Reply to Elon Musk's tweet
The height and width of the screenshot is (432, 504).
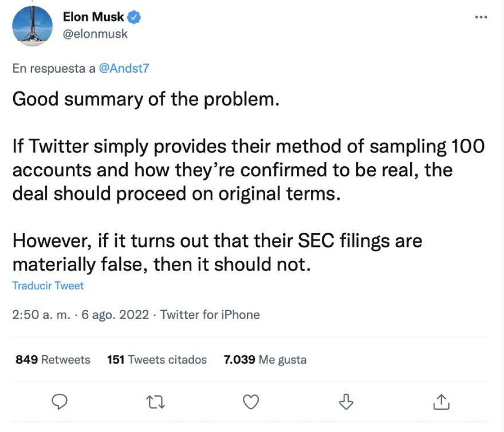coord(60,402)
